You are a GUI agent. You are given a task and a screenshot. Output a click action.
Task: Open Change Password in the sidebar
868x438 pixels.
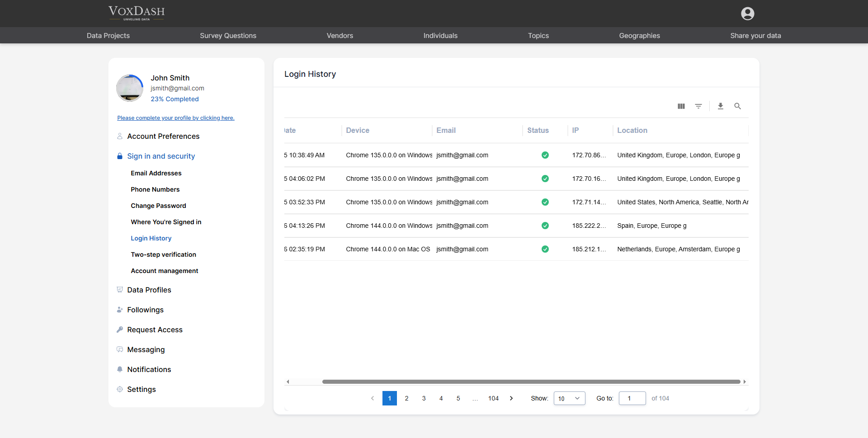pyautogui.click(x=158, y=206)
